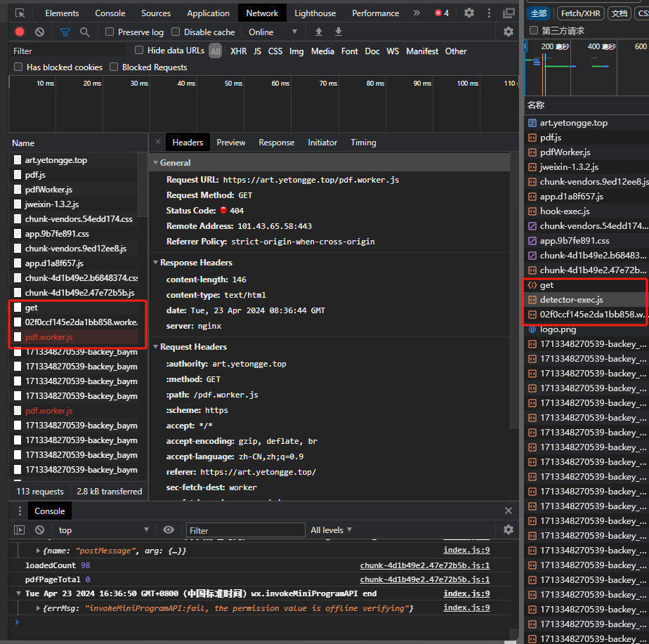Click the logo.png image icon in right panel
Screen dimensions: 649x644
[x=532, y=329]
